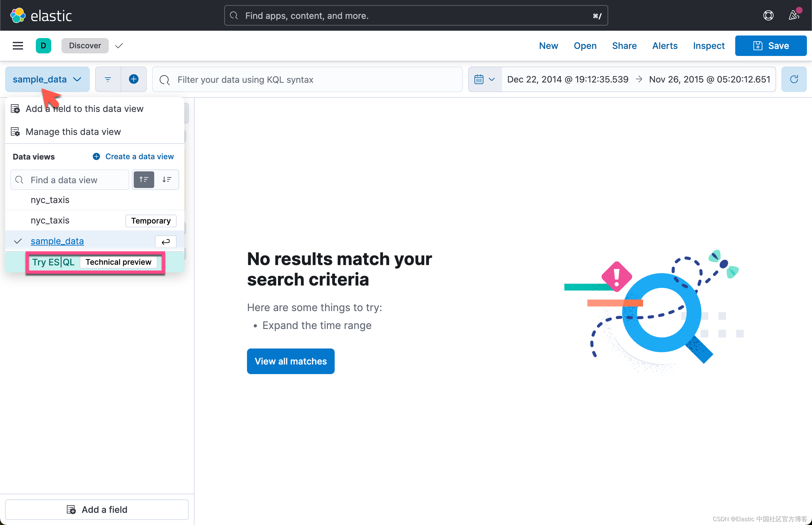
Task: Sort data views descending
Action: pos(167,180)
